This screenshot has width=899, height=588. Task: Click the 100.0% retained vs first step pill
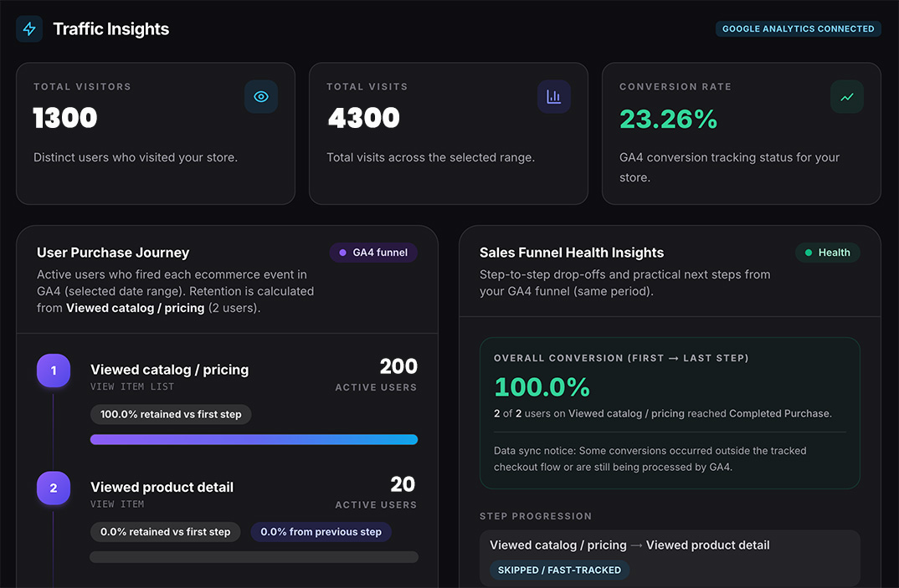tap(171, 414)
